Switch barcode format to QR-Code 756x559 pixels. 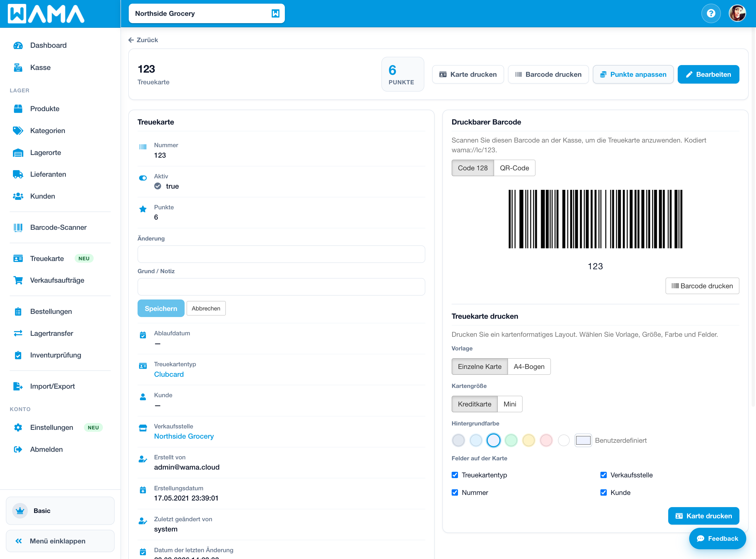coord(514,168)
